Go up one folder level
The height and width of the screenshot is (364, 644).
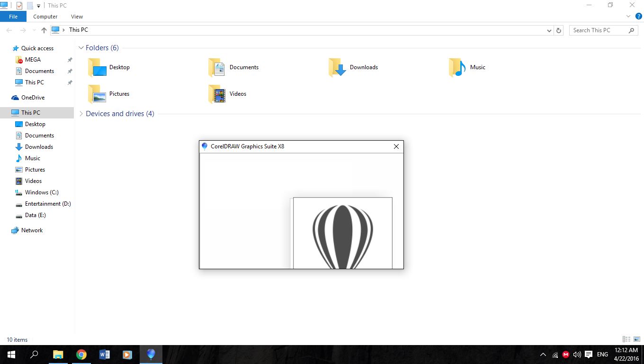click(44, 30)
